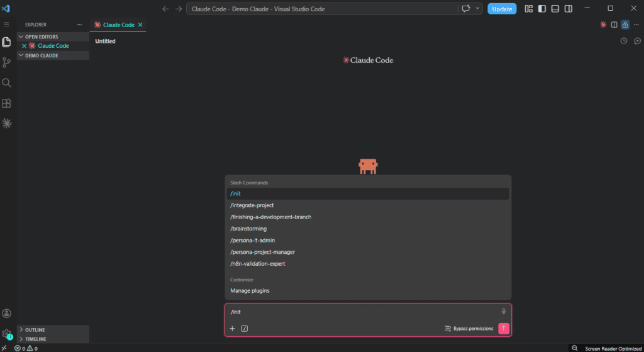Click the microphone icon in prompt box
Screen dimensions: 644x352
point(503,312)
